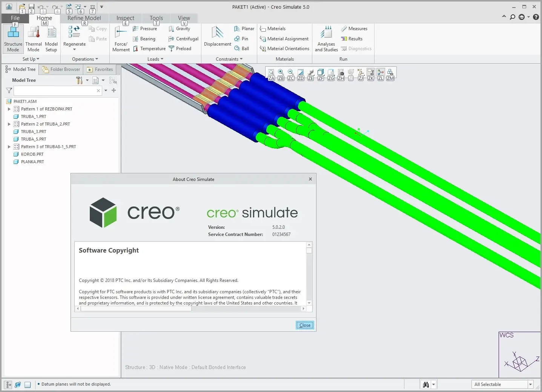Open the display style (ZE) shading options

pos(311,72)
